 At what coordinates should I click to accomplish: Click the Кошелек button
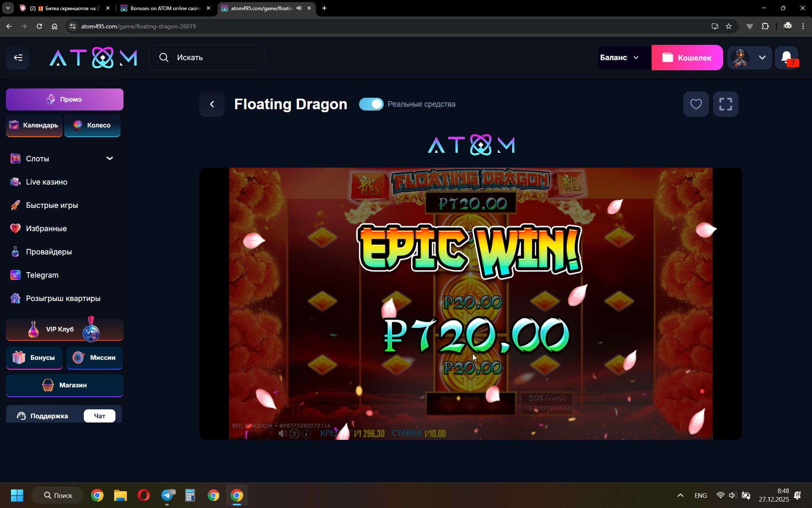[687, 58]
